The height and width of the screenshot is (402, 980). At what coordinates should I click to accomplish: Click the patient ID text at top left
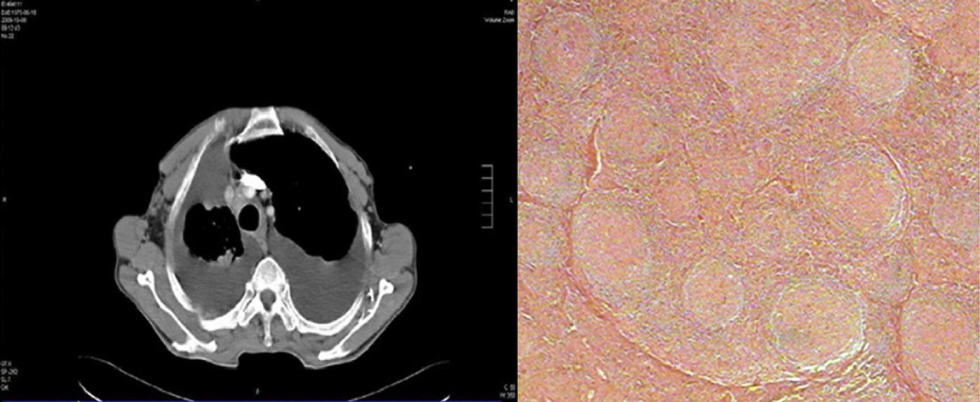[x=13, y=4]
